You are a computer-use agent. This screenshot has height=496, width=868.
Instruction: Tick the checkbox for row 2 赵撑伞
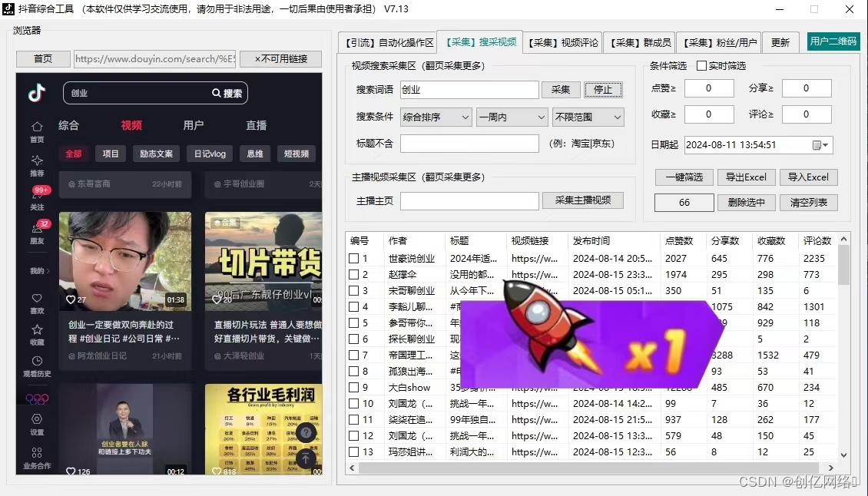(354, 275)
